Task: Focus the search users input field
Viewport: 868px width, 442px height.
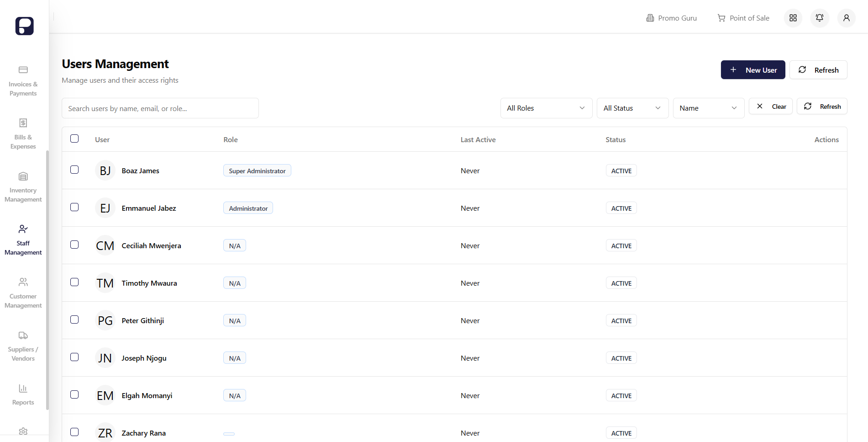Action: 160,108
